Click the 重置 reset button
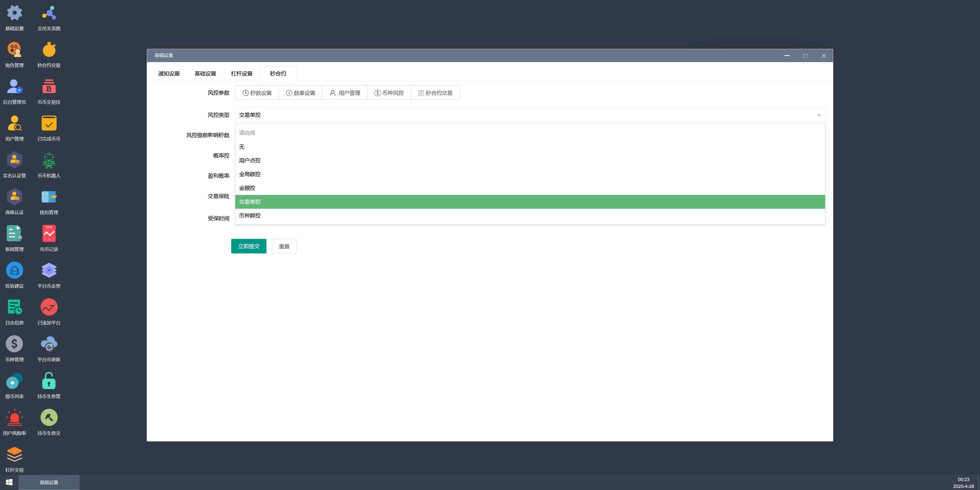The image size is (980, 490). [x=284, y=246]
